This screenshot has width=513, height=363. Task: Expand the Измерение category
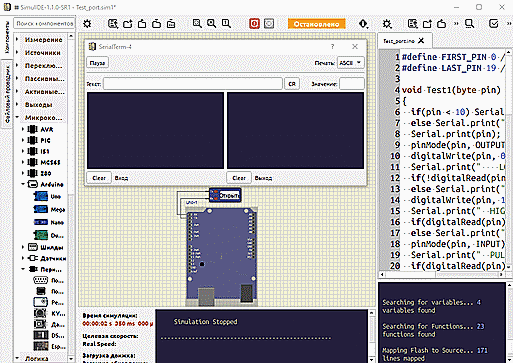(17, 39)
